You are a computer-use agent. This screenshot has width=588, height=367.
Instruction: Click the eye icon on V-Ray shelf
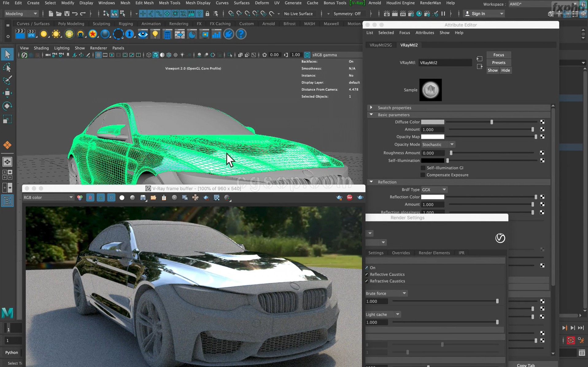(143, 34)
